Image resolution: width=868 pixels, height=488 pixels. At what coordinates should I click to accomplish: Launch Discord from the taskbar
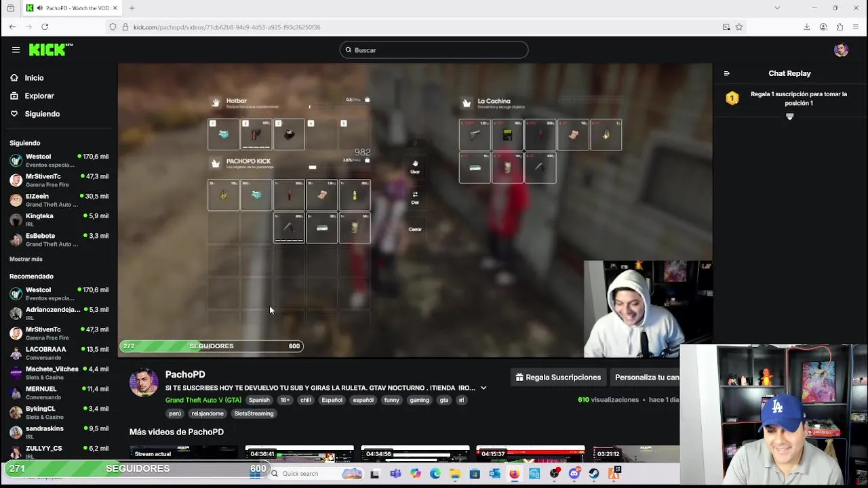tap(574, 474)
